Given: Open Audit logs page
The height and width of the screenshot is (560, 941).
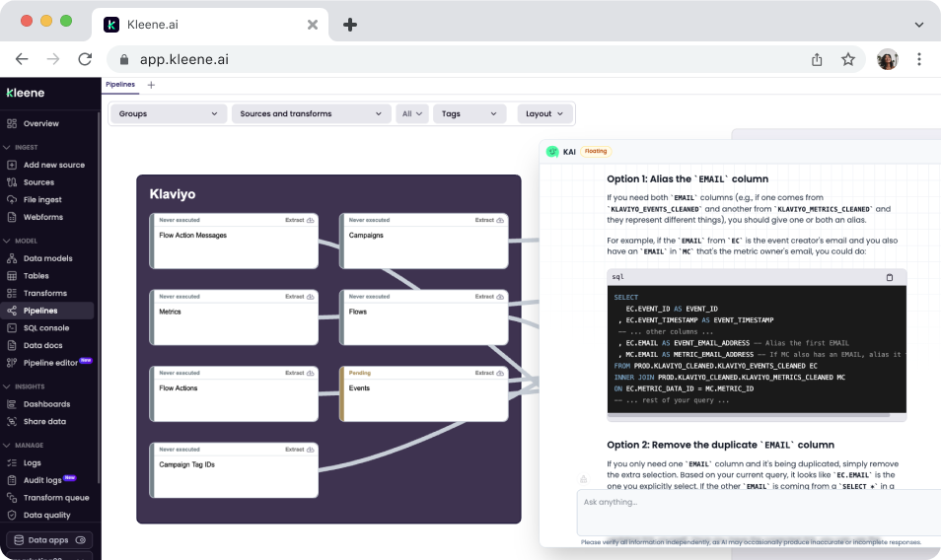Looking at the screenshot, I should pyautogui.click(x=42, y=480).
